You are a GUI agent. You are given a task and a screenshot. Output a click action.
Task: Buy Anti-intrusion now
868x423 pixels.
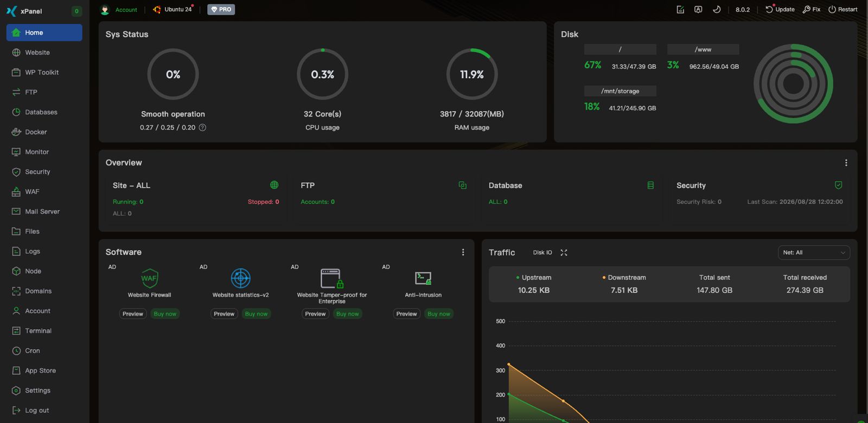click(439, 314)
